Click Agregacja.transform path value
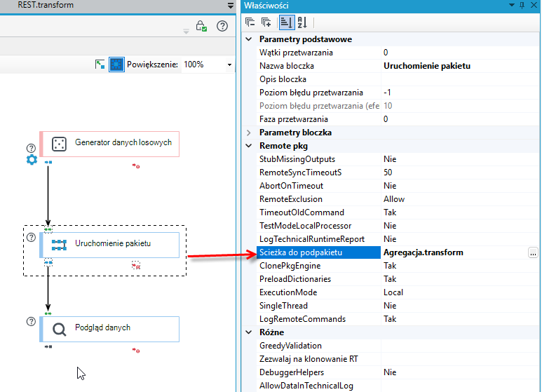 pos(424,252)
